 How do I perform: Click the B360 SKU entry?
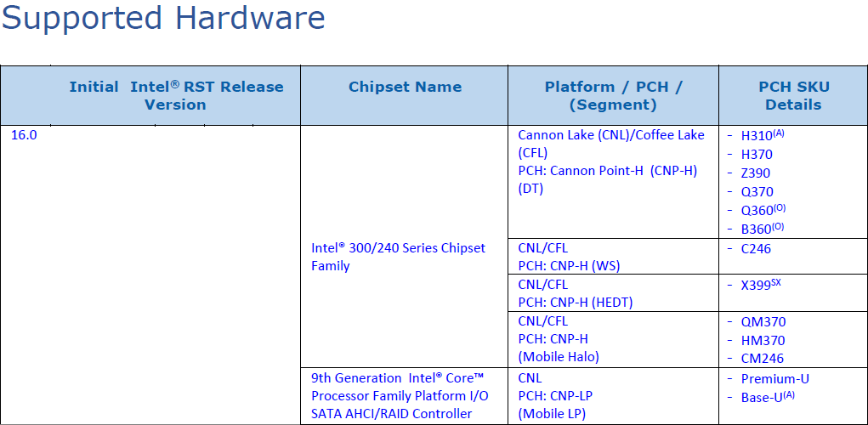tap(763, 229)
